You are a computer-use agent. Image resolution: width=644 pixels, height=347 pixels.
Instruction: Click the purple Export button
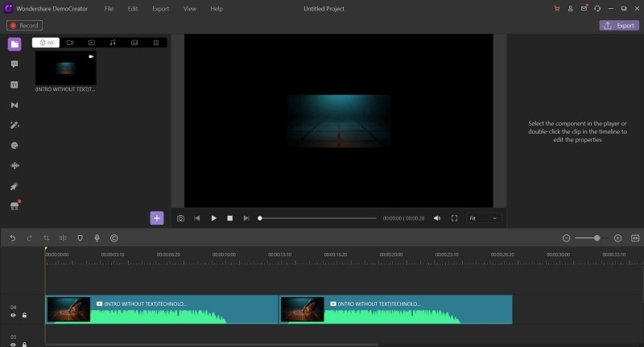coord(619,26)
